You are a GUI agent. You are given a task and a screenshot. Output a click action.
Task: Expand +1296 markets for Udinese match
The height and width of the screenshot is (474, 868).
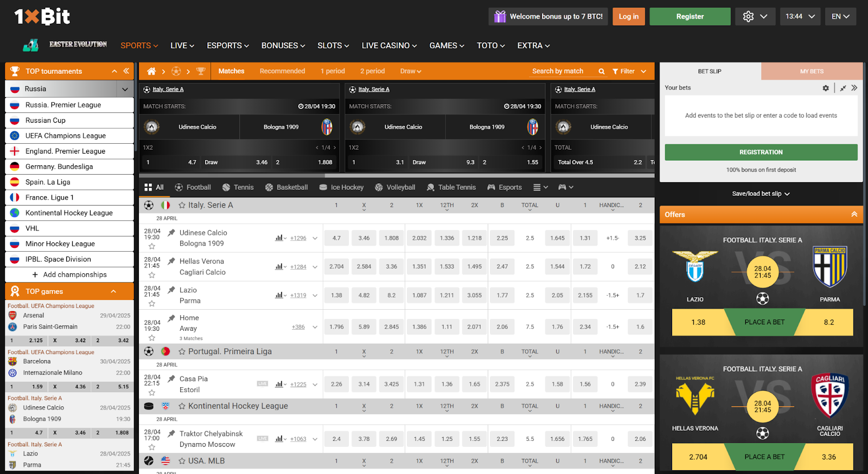298,238
